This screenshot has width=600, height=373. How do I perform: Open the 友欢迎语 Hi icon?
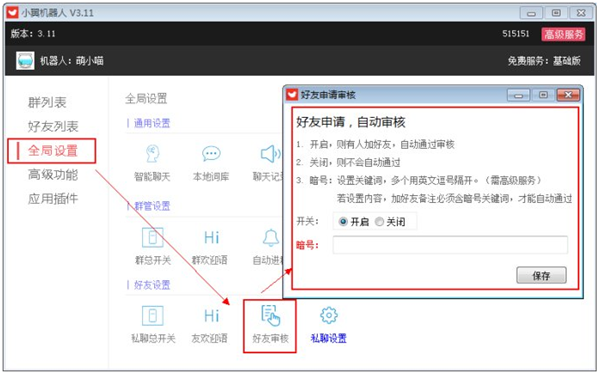click(x=211, y=316)
